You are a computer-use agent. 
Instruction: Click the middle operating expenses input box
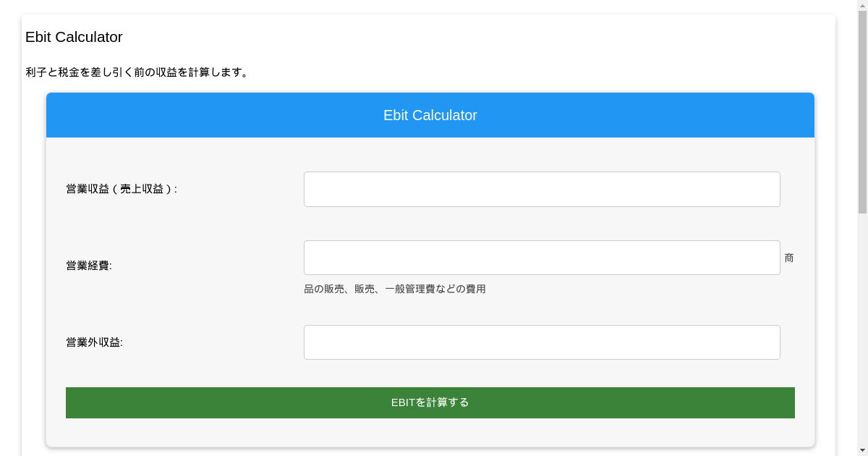pos(541,257)
